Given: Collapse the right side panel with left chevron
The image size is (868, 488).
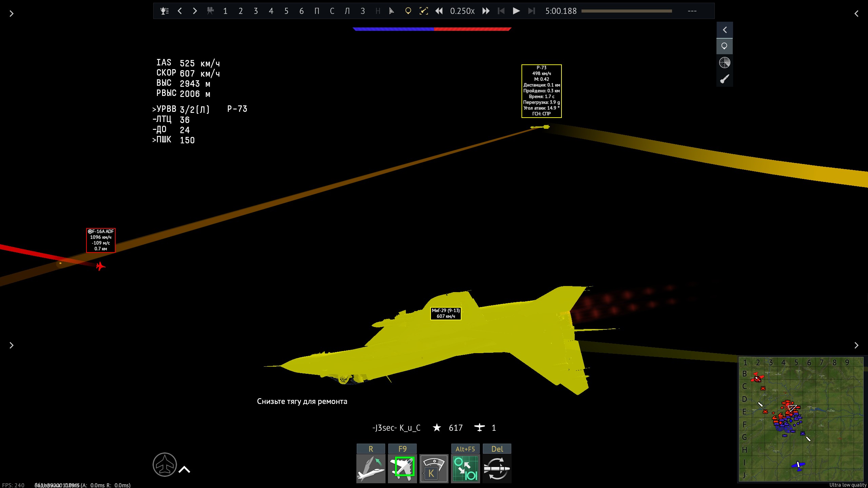Looking at the screenshot, I should click(x=725, y=30).
